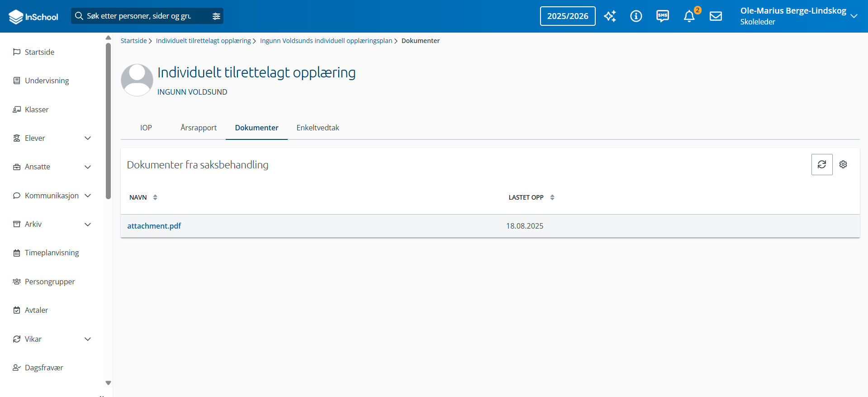The image size is (868, 397).
Task: Click the Persongrupper group icon
Action: click(17, 282)
